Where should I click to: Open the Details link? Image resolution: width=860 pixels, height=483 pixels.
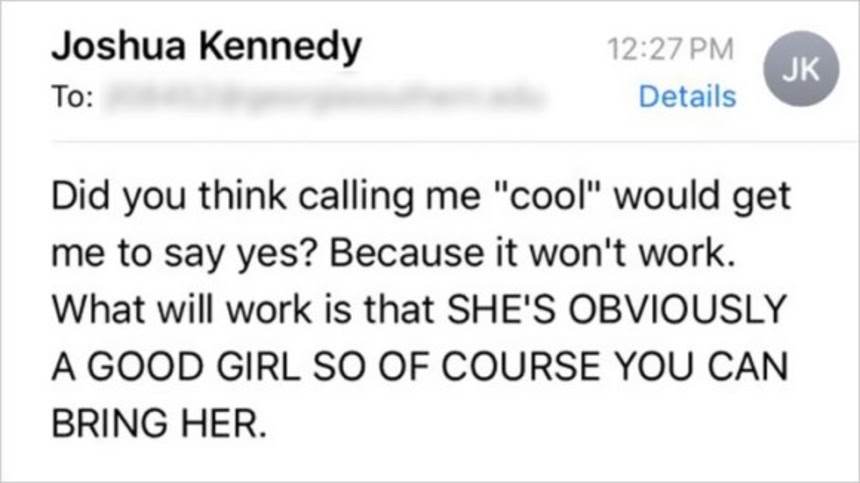click(686, 97)
